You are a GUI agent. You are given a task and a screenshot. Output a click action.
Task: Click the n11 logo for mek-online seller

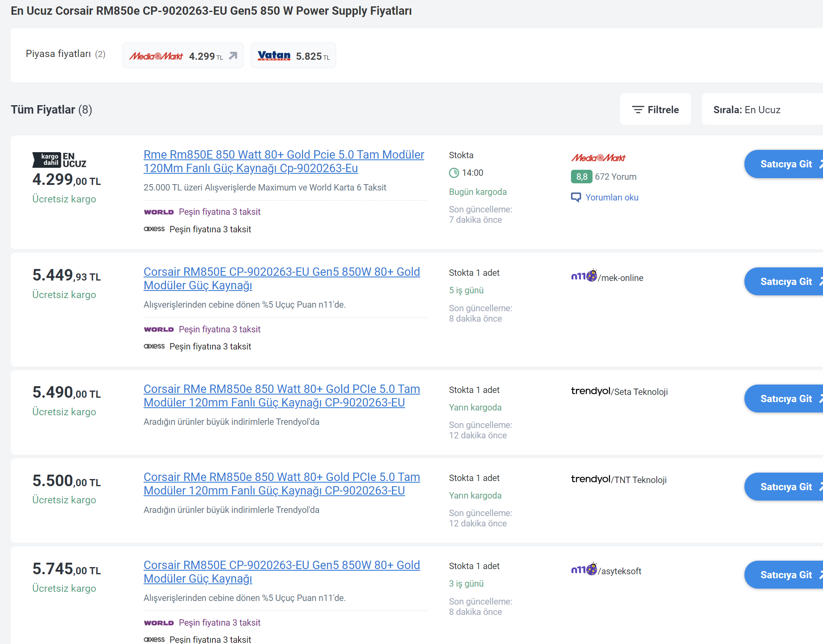pyautogui.click(x=584, y=276)
